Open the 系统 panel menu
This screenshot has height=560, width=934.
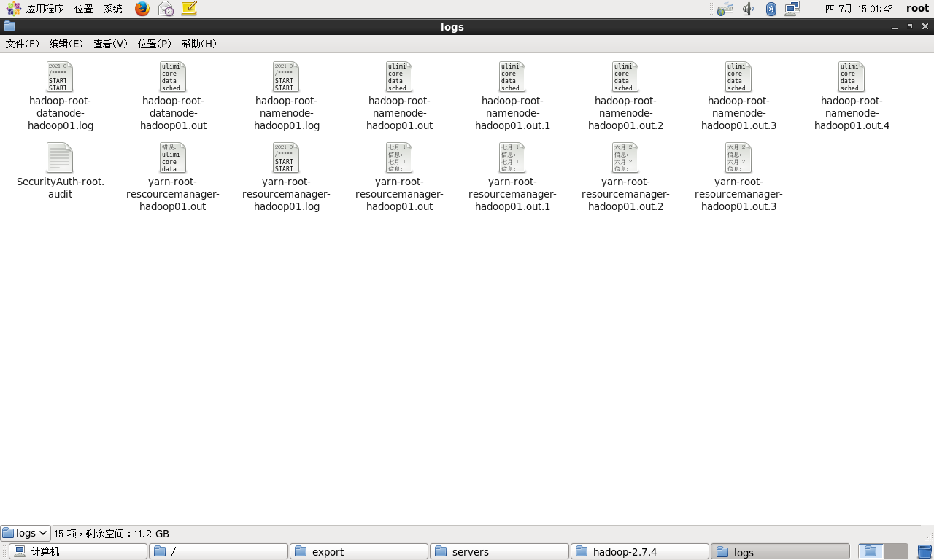point(113,9)
